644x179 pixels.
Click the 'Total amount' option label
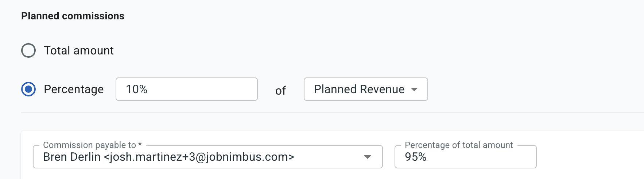[x=79, y=50]
